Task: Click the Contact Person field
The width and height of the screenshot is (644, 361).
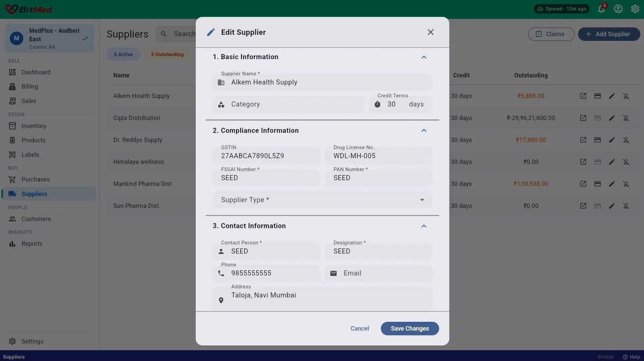Action: (x=266, y=251)
